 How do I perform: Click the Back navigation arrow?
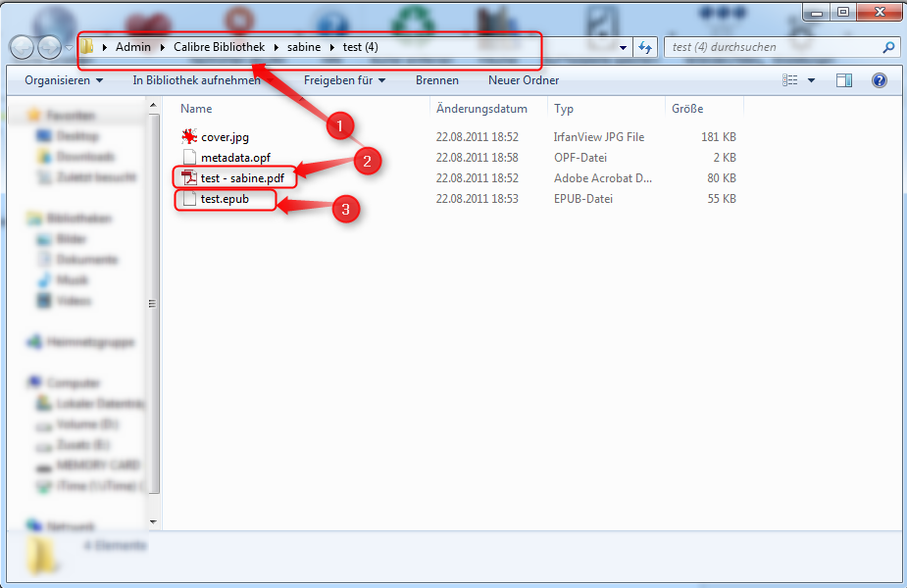[x=22, y=47]
